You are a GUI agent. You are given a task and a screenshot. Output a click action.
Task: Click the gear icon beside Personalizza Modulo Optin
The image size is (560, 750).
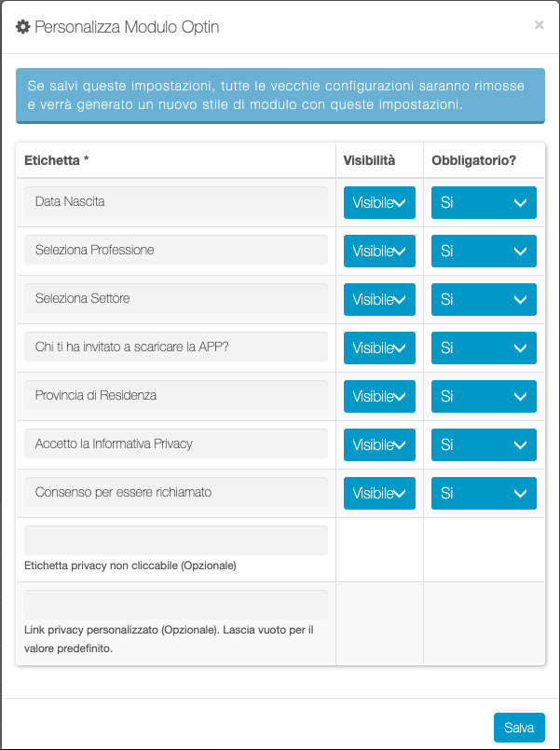(x=22, y=28)
